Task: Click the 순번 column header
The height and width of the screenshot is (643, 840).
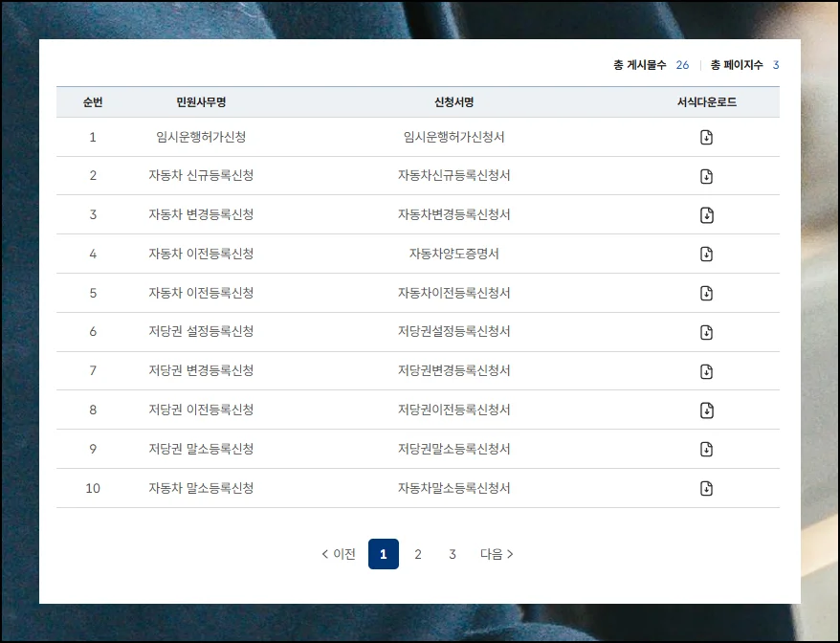Action: (x=93, y=101)
